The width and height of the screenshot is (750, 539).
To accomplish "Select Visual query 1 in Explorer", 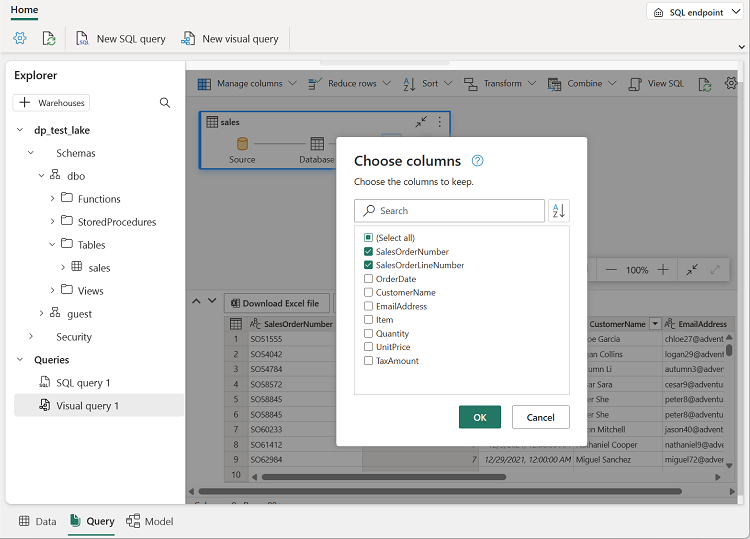I will click(99, 406).
